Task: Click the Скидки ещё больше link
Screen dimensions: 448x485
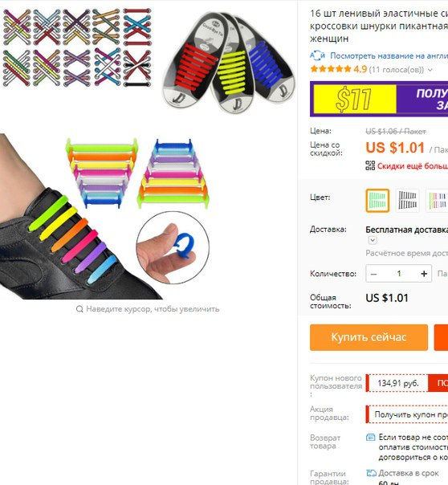Action: tap(413, 166)
